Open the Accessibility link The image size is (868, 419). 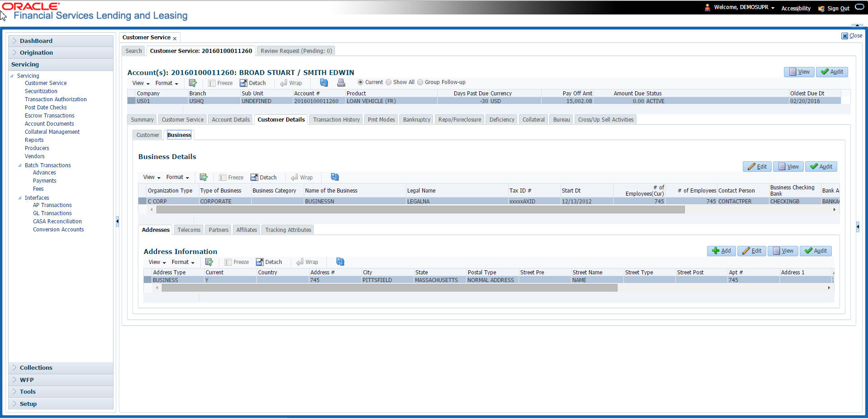click(x=796, y=9)
